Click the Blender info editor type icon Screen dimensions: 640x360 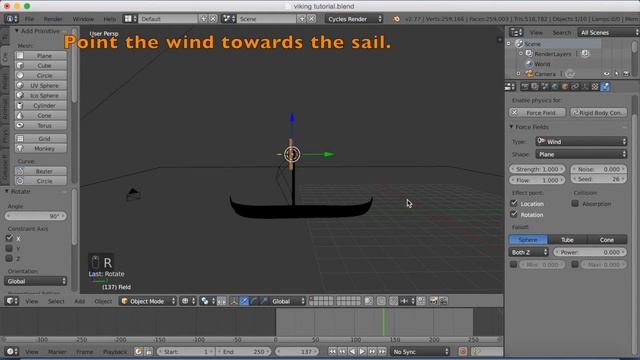point(11,19)
